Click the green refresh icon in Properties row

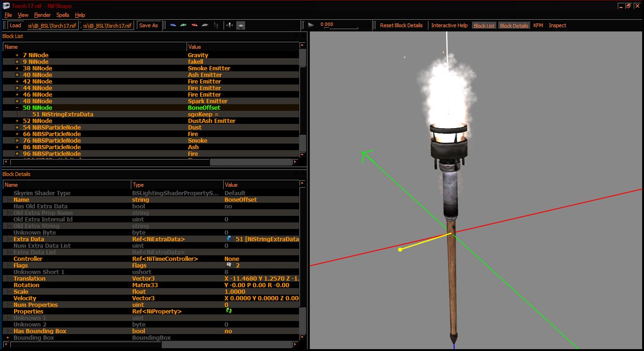click(229, 311)
